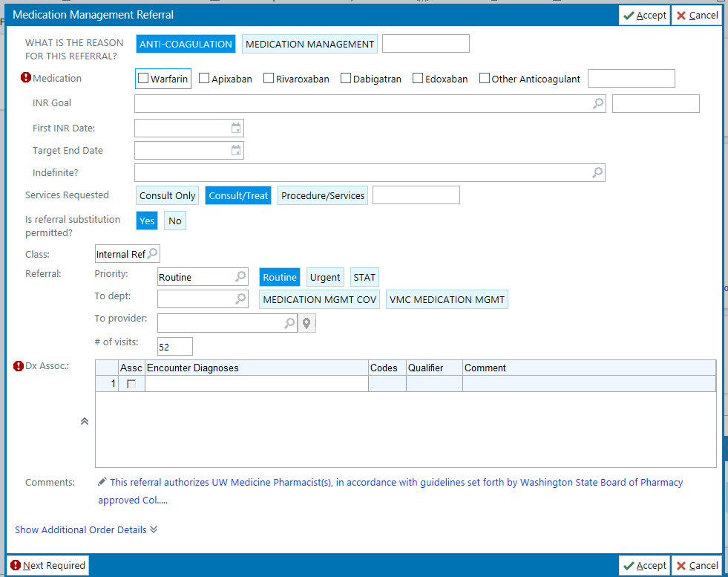Open the First INR Date calendar picker
Screen dimensions: 728x577
(x=236, y=128)
